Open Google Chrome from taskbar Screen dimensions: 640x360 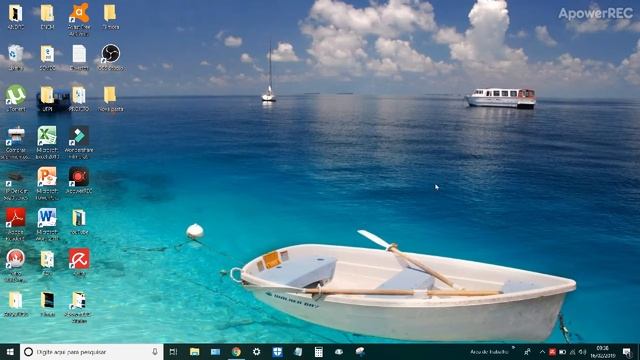tap(236, 352)
